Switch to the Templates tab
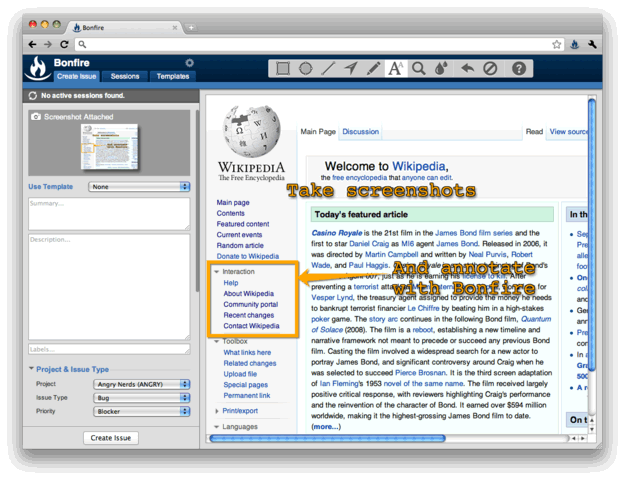Screen dimensions: 625x480 173,76
